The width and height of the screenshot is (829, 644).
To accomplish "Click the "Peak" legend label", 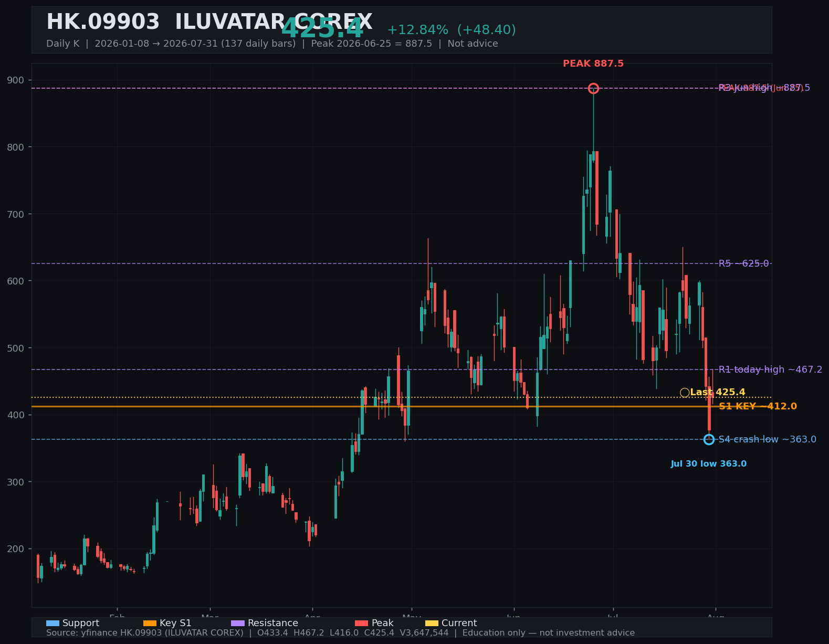I will [382, 623].
